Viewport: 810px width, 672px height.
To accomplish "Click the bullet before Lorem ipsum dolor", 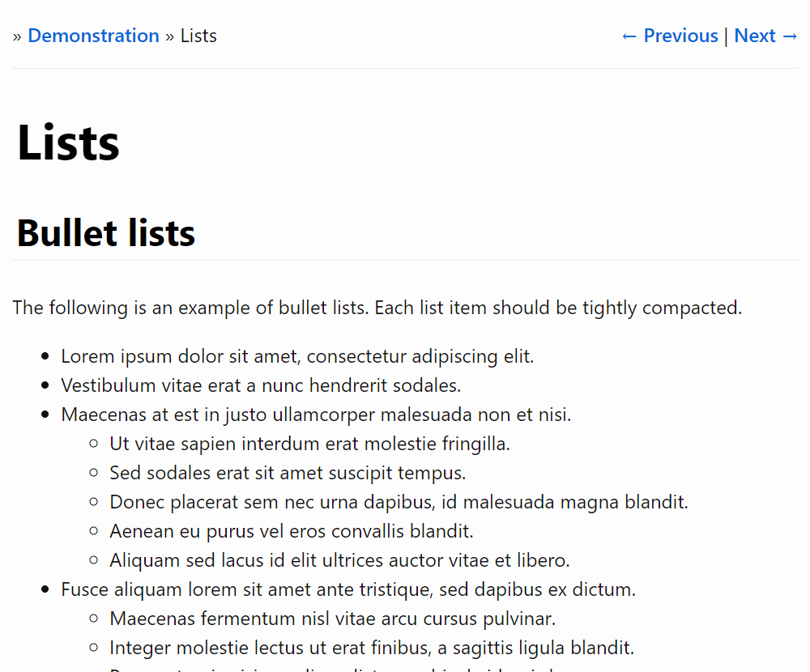I will click(x=45, y=356).
